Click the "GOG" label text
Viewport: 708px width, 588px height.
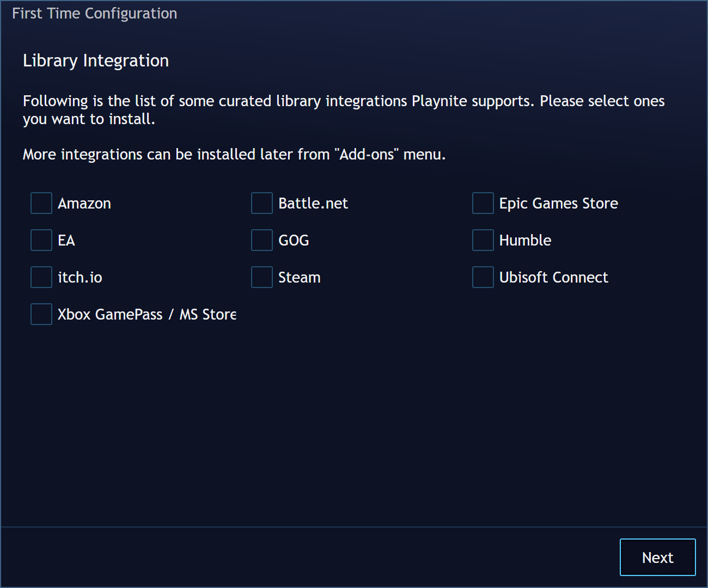coord(294,241)
